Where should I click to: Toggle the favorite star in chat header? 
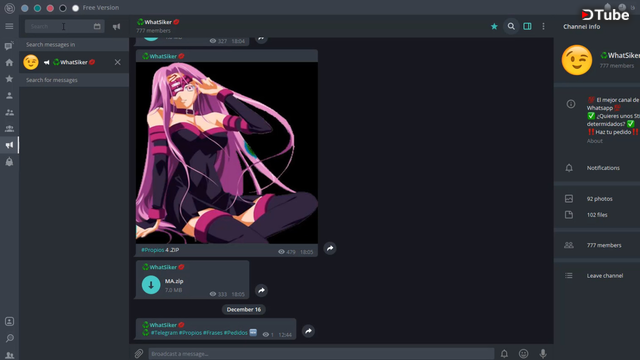[x=494, y=27]
